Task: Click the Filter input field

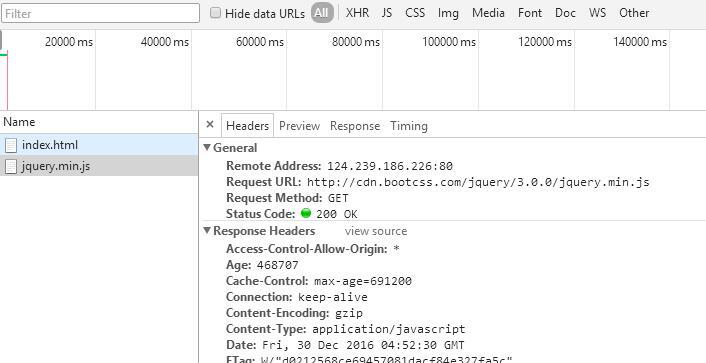Action: coord(100,13)
